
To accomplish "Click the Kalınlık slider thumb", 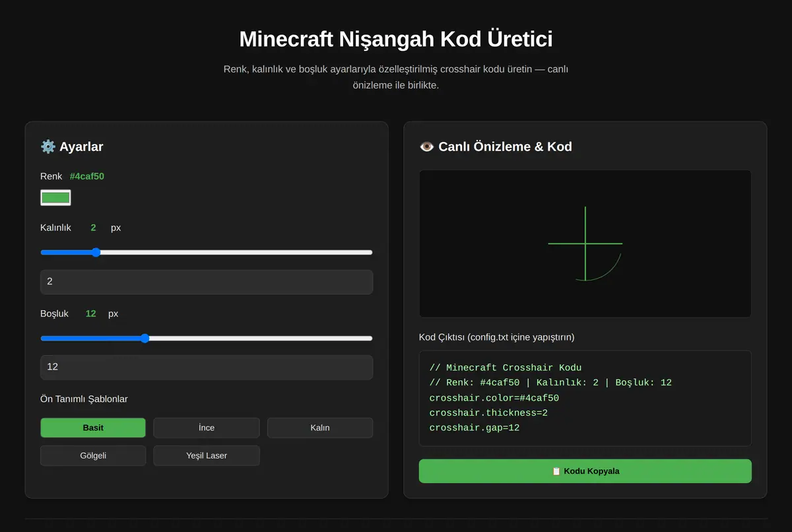I will [96, 252].
